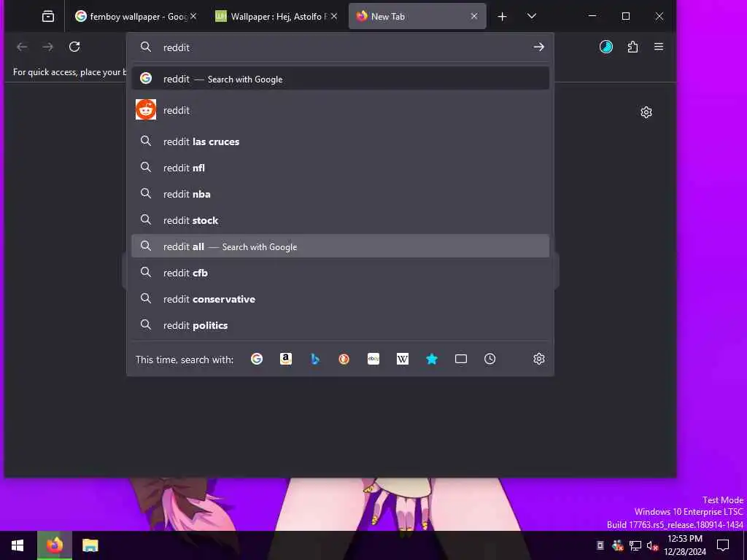Viewport: 747px width, 560px height.
Task: Select suggestion reddit conservative
Action: (x=340, y=298)
